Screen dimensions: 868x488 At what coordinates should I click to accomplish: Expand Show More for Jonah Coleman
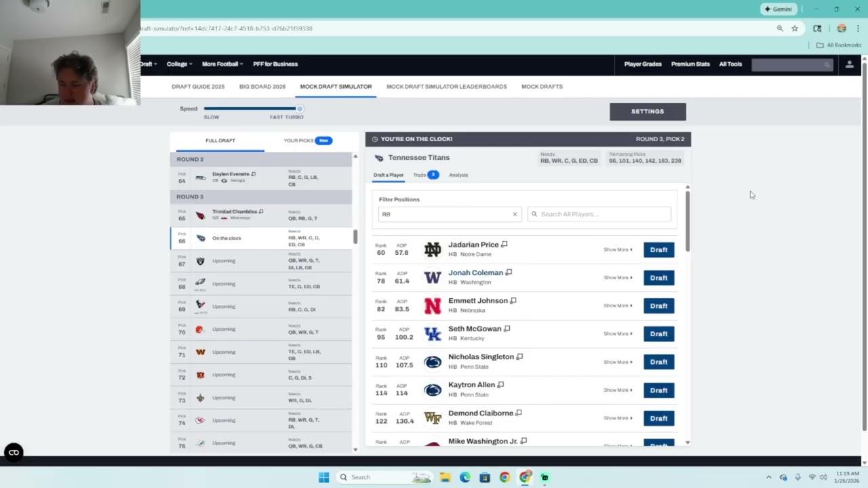[618, 277]
